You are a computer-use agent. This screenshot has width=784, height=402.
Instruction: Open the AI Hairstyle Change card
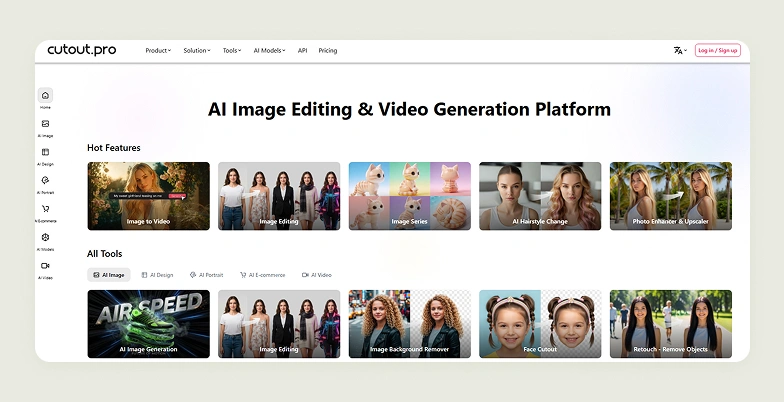[x=540, y=196]
